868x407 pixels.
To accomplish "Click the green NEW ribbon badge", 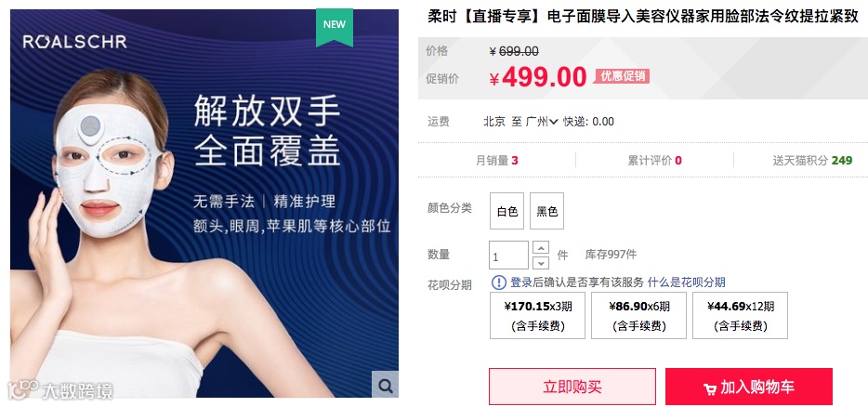I will point(335,27).
